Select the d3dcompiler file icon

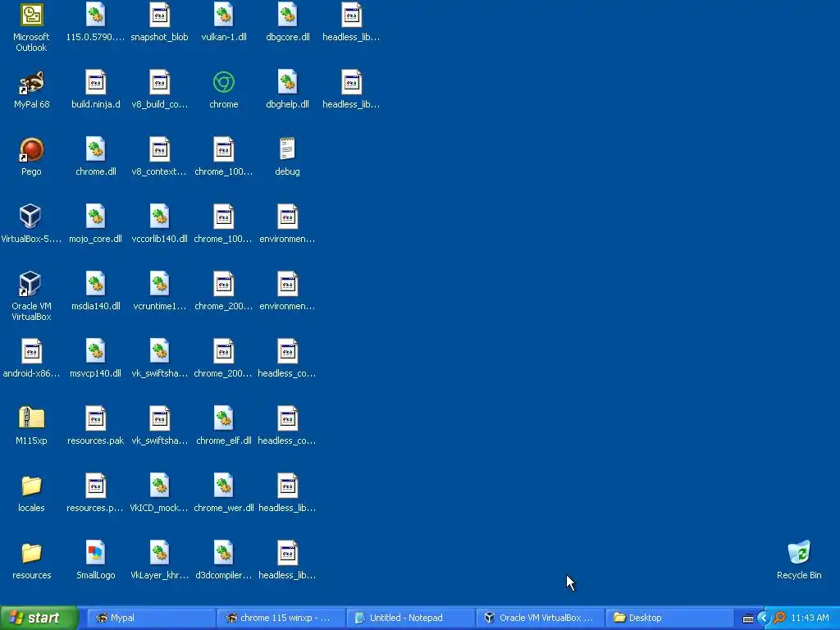point(223,553)
